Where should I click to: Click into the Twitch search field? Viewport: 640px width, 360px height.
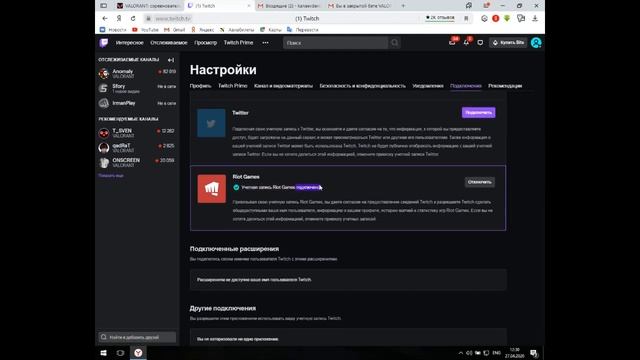pyautogui.click(x=336, y=42)
